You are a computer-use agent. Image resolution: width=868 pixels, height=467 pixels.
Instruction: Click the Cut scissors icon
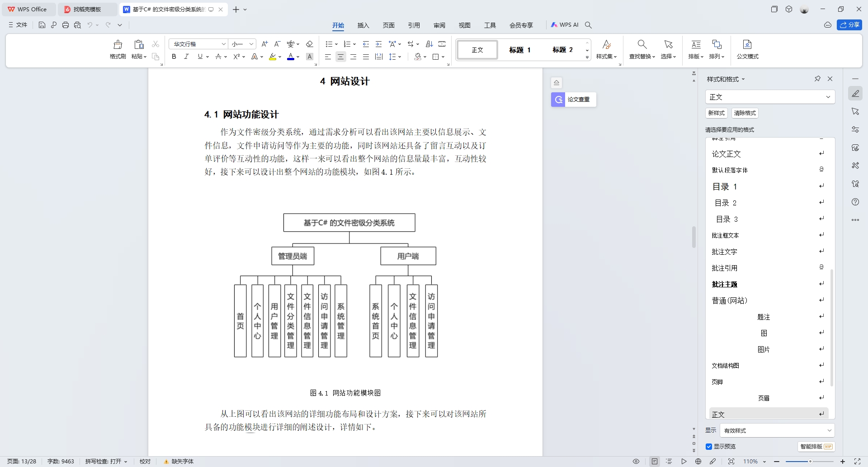click(156, 44)
